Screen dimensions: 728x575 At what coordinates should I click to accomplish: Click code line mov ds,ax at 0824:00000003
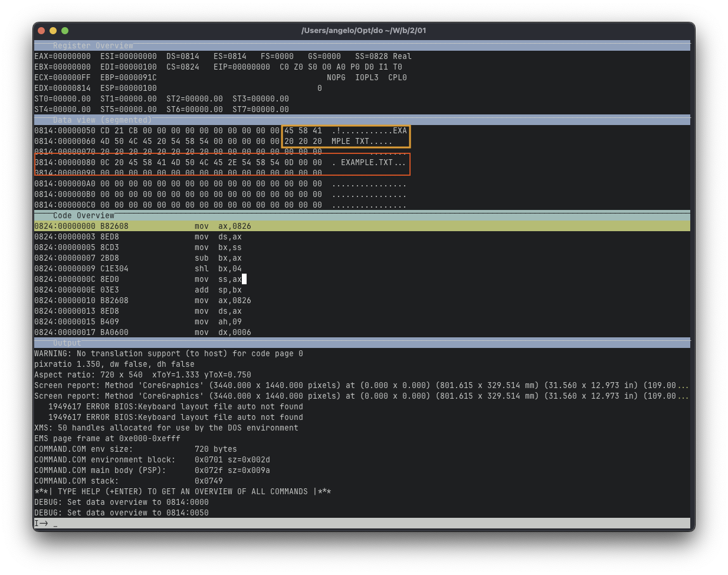(x=218, y=236)
